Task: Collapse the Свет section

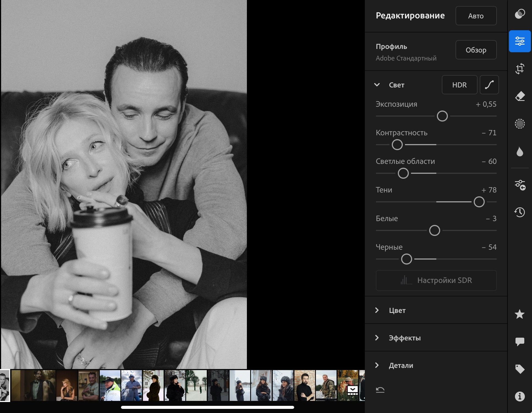Action: (377, 85)
